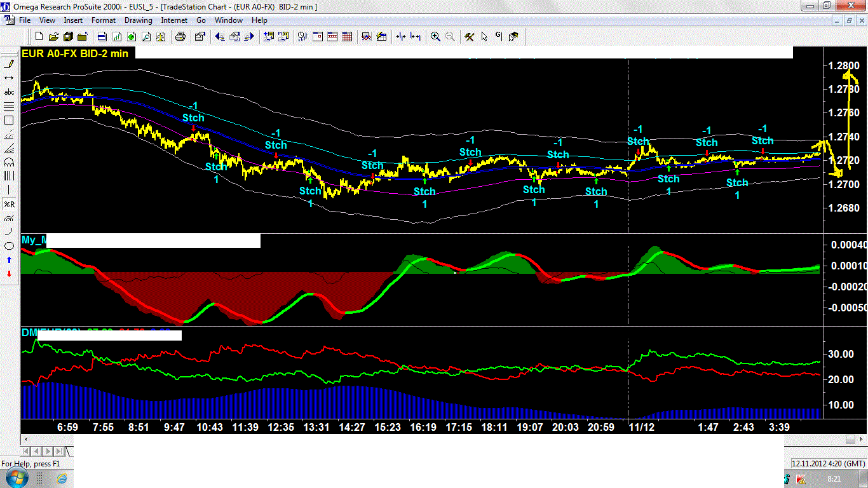Select the horizontal double-arrow line tool
The image size is (868, 488).
pos(10,78)
